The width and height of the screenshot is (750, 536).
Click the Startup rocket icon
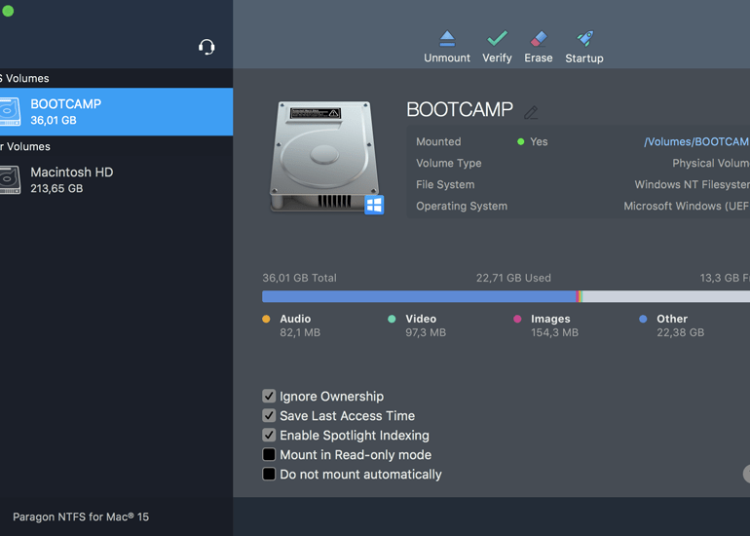pos(584,40)
